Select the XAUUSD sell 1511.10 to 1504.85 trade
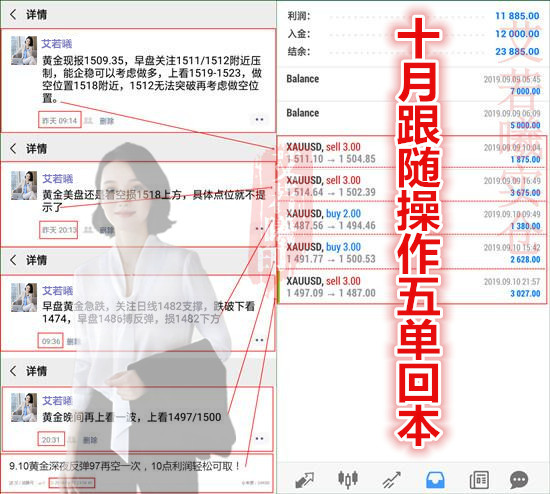The width and height of the screenshot is (550, 494). point(412,152)
